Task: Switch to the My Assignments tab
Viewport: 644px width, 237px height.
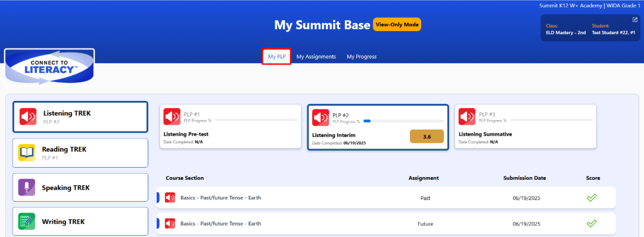Action: (x=316, y=57)
